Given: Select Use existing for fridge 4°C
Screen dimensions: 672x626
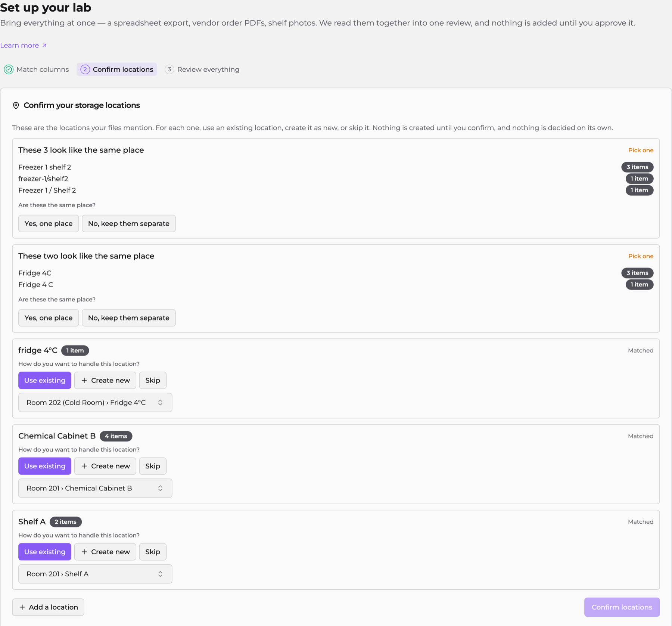Looking at the screenshot, I should 45,381.
